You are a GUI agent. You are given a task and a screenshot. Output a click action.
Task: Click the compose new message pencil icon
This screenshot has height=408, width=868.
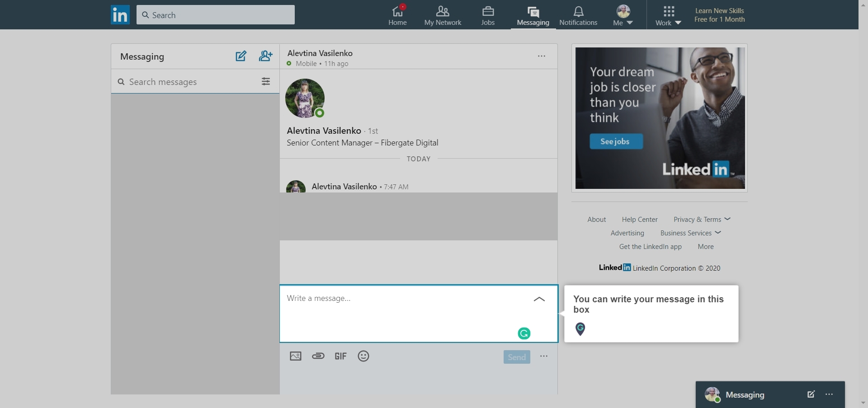pos(241,56)
